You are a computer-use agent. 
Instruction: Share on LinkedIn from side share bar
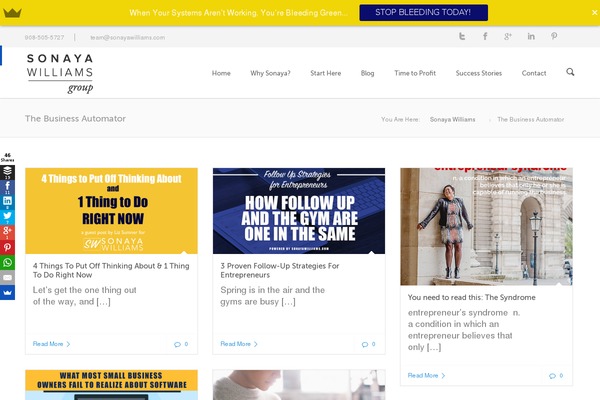[x=7, y=202]
